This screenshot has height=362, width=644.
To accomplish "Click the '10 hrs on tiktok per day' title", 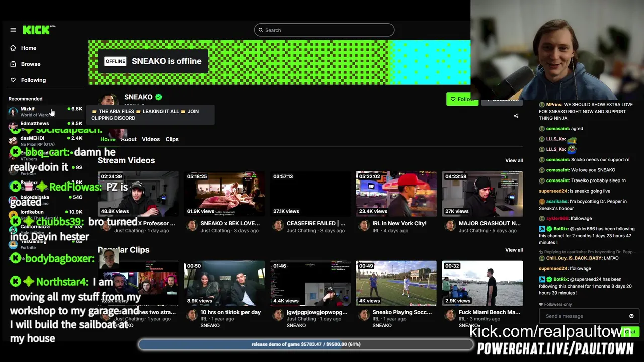I will pyautogui.click(x=230, y=312).
